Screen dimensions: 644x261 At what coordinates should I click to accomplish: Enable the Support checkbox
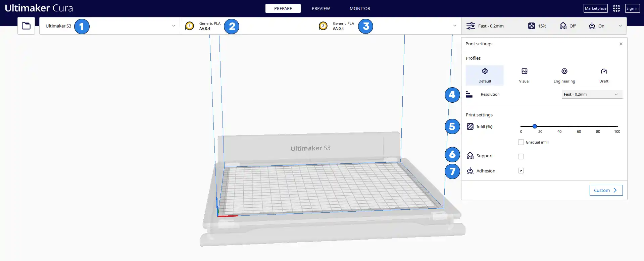point(521,156)
